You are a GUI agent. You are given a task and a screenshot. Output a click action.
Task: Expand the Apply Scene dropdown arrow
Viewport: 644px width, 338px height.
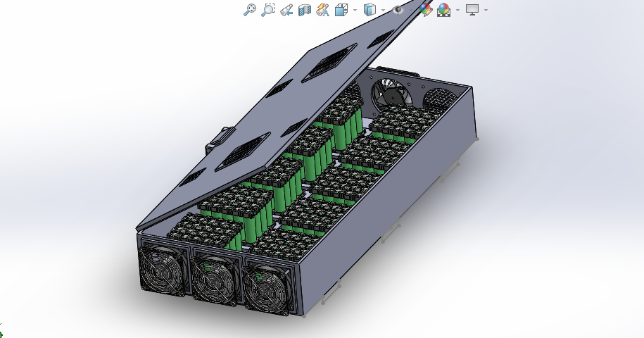(457, 11)
